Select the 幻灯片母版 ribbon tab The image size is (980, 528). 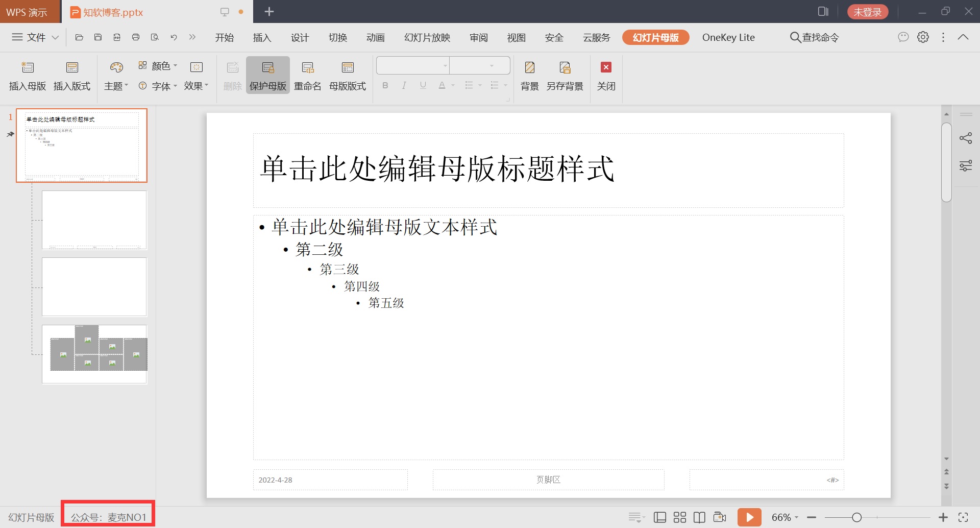[656, 37]
